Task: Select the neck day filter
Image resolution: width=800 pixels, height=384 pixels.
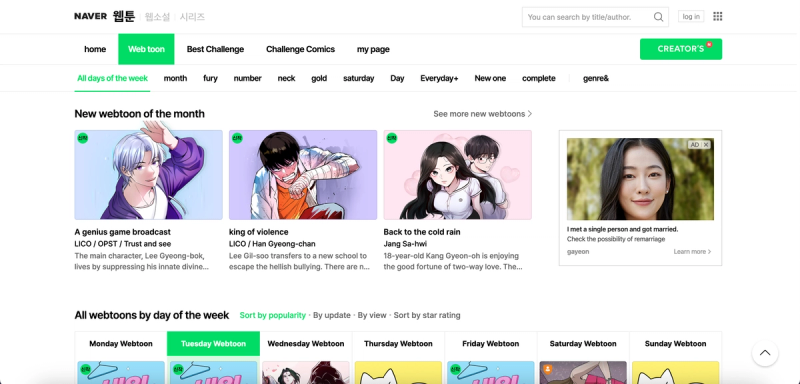Action: click(286, 78)
